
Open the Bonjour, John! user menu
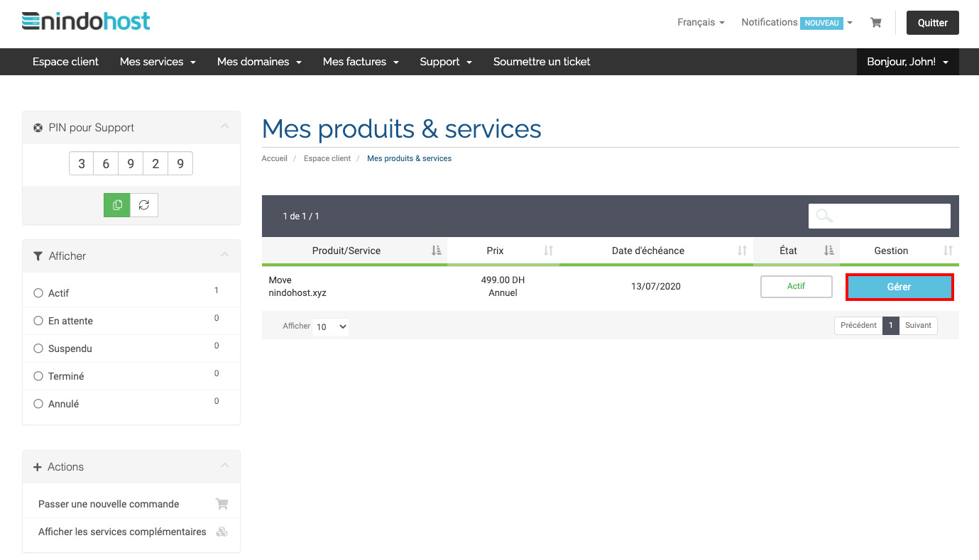coord(907,62)
